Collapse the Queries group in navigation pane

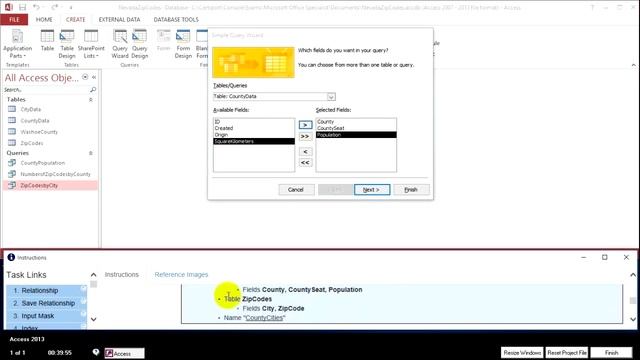[x=91, y=153]
